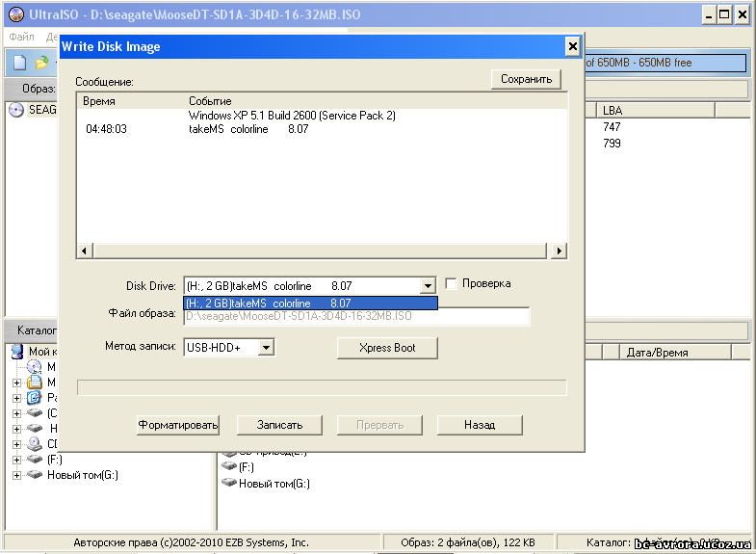This screenshot has height=554, width=756.
Task: Select (F:) in the left catalog tree
Action: tap(55, 460)
